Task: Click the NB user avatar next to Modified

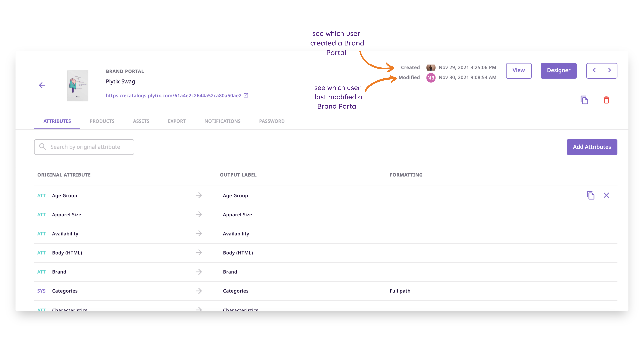Action: coord(431,78)
